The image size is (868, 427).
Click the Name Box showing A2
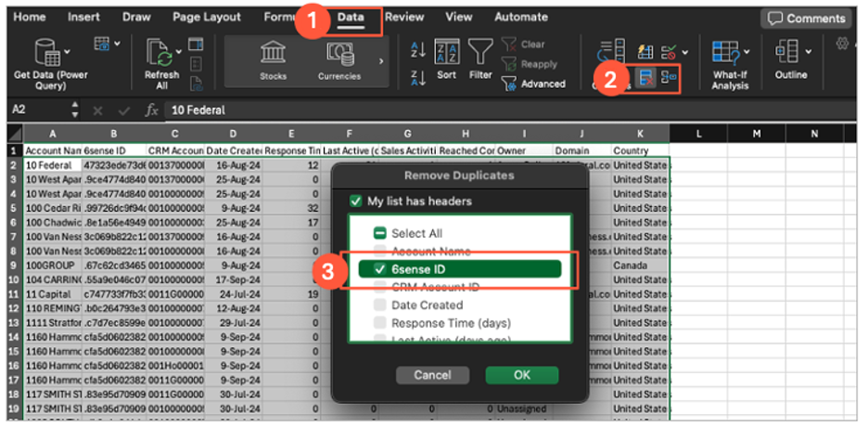click(39, 110)
